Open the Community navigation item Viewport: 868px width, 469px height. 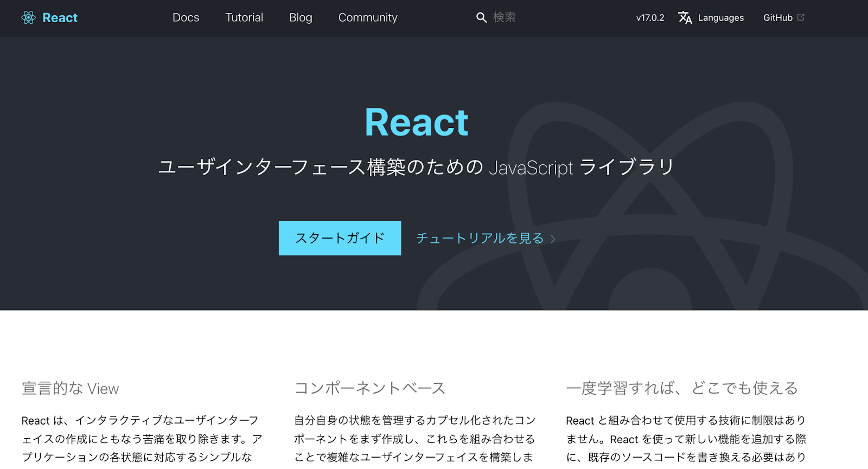coord(368,18)
